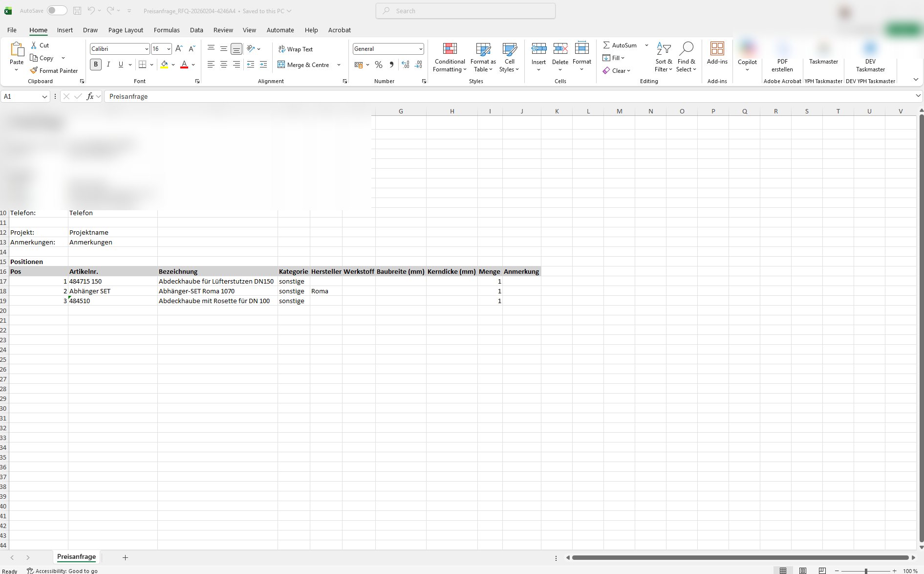Toggle Wrap Text for the cell
The image size is (924, 574).
click(295, 49)
